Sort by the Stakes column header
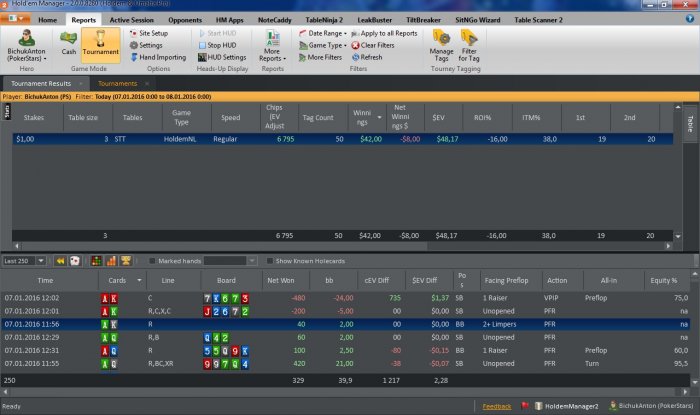 34,117
